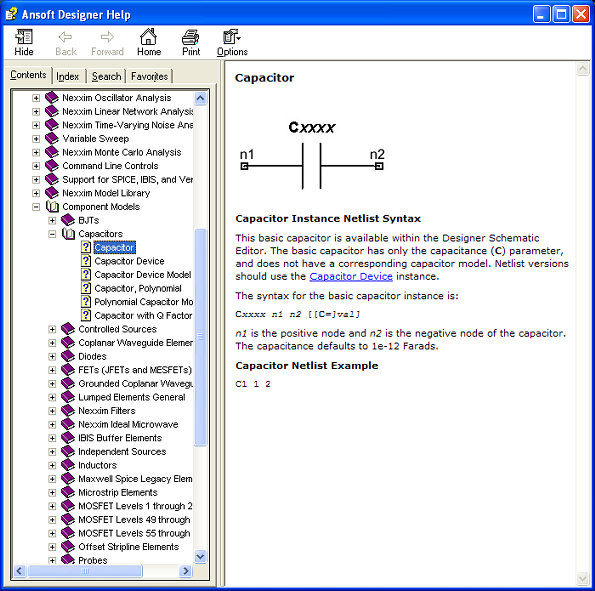Switch to the Index tab
The image size is (595, 591).
click(x=68, y=76)
